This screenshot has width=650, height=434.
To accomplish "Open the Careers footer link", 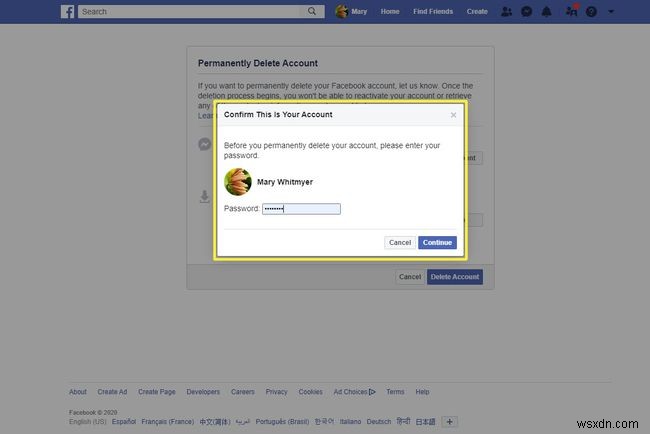I will (243, 392).
